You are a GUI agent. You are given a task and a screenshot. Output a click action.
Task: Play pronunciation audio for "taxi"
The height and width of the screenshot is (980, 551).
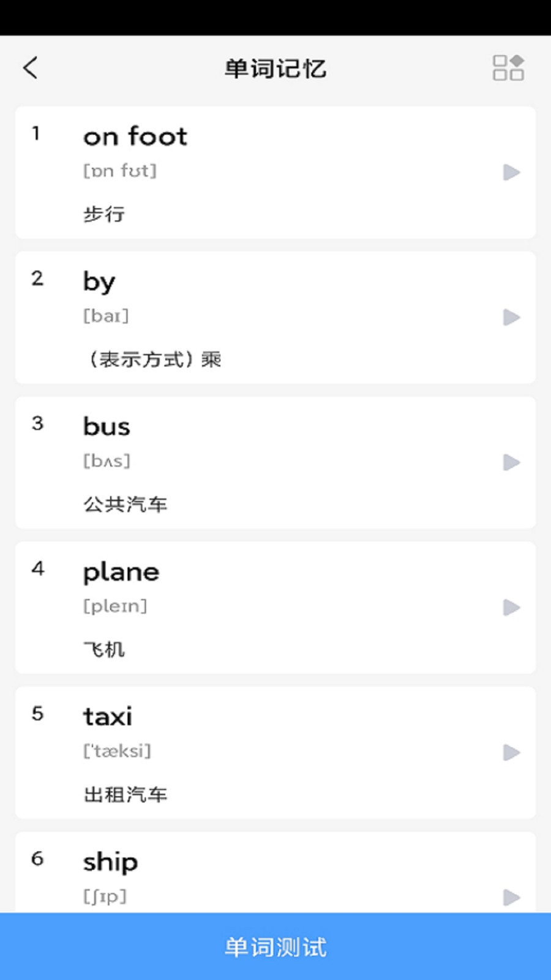pos(511,752)
